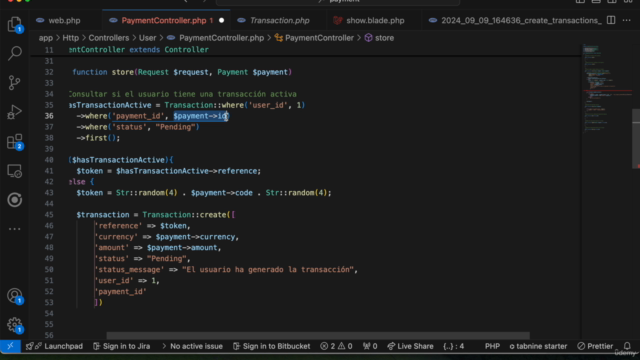Click the ->first(); call on line 38

[98, 138]
